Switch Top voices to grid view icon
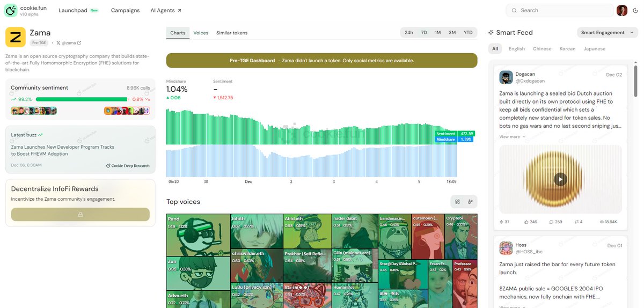The height and width of the screenshot is (308, 644). [x=458, y=202]
